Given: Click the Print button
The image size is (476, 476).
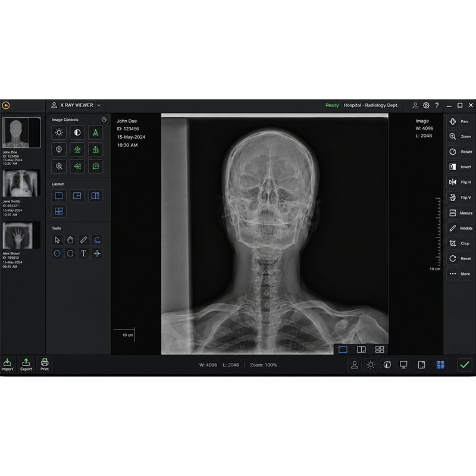Looking at the screenshot, I should point(45,364).
